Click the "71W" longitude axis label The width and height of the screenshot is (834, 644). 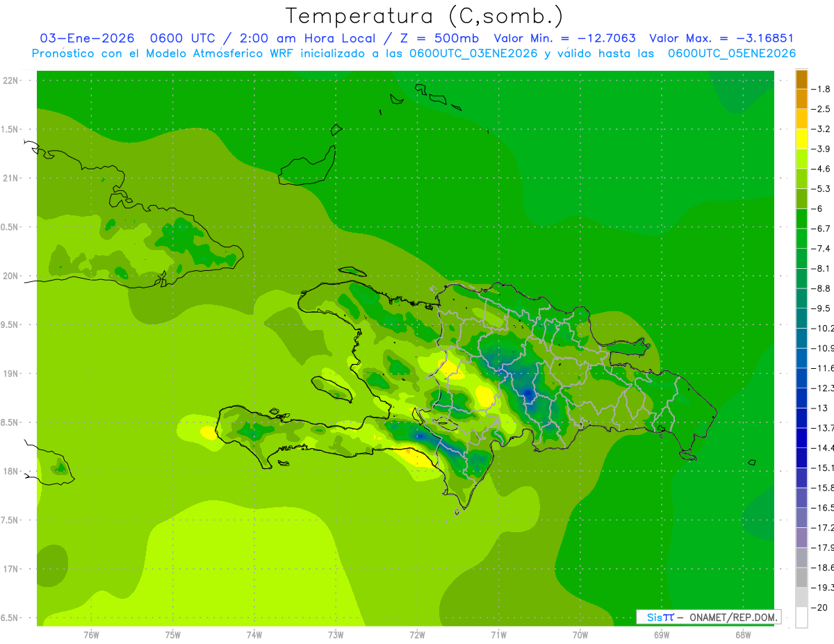pyautogui.click(x=498, y=634)
